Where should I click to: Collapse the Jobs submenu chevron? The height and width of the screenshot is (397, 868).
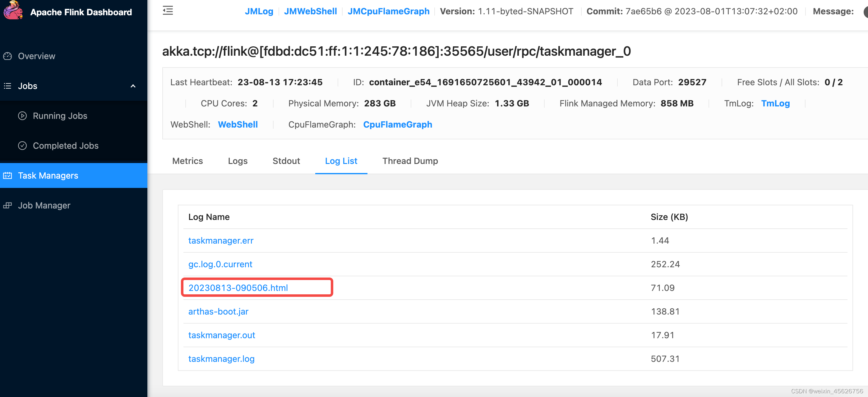point(133,86)
